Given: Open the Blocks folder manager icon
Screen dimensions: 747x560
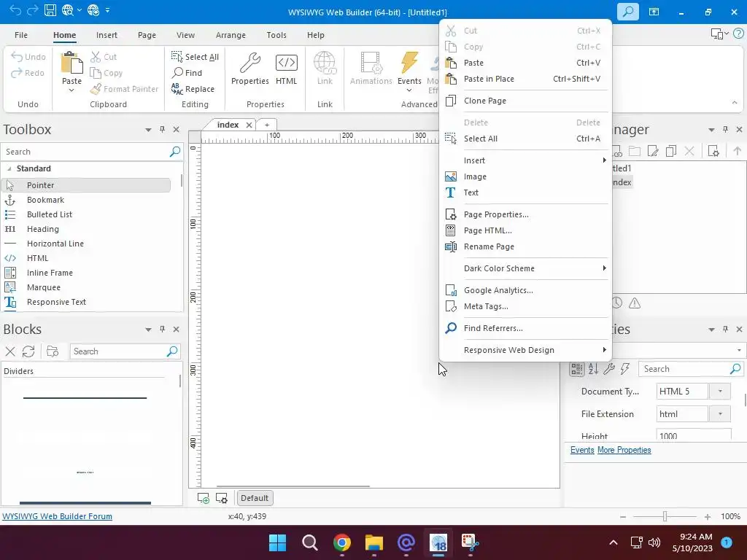Looking at the screenshot, I should 53,351.
